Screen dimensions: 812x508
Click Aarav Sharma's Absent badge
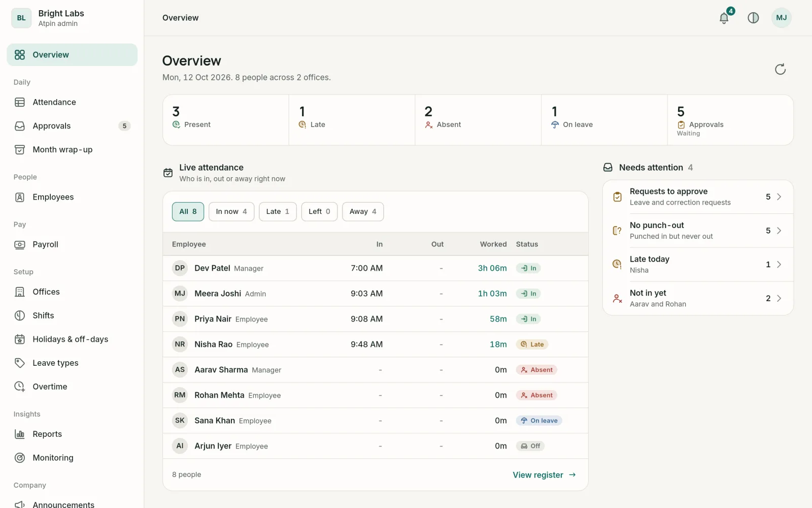pyautogui.click(x=536, y=370)
